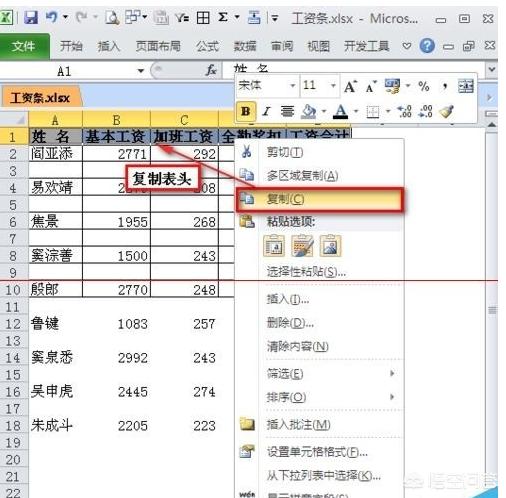Click the green 文件 button
Viewport: 506px width, 498px height.
click(x=23, y=46)
